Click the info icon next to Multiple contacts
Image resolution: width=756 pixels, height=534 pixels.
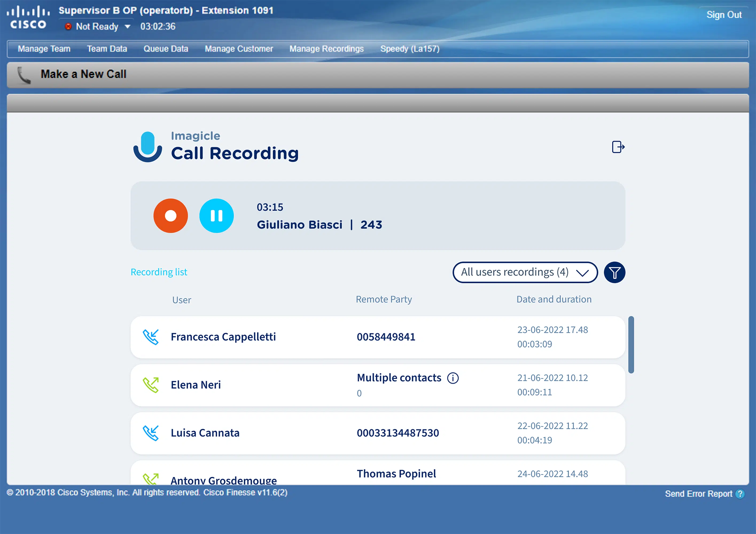[453, 378]
